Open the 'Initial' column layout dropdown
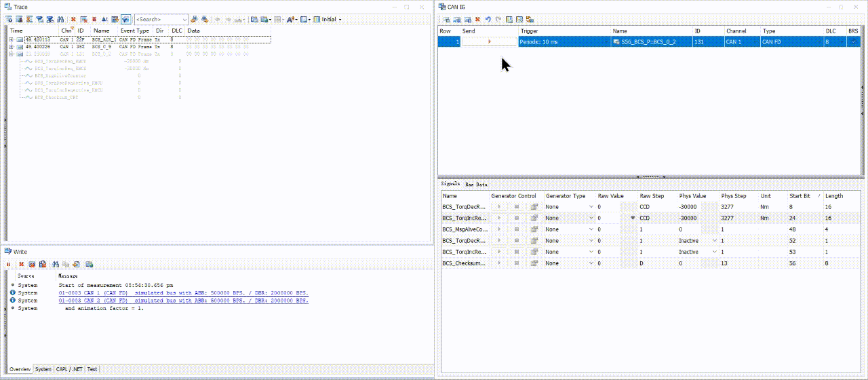868x380 pixels. (x=340, y=19)
